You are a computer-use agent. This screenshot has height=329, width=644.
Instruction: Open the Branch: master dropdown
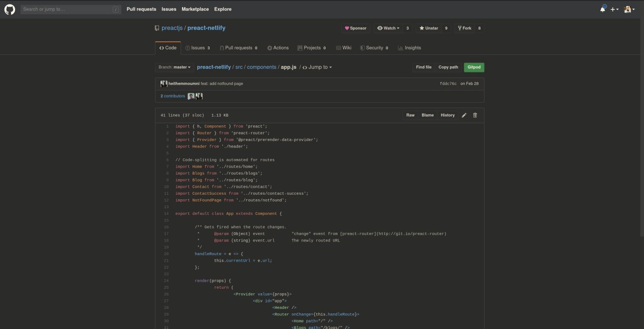(x=174, y=67)
